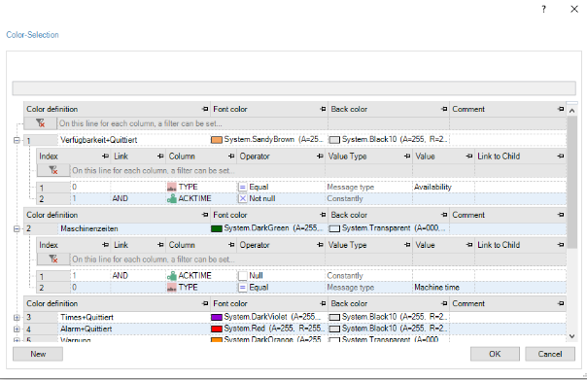Screen dimensions: 588x381
Task: Clear filter icon in Maschinenzeiten subtable
Action: tap(53, 260)
